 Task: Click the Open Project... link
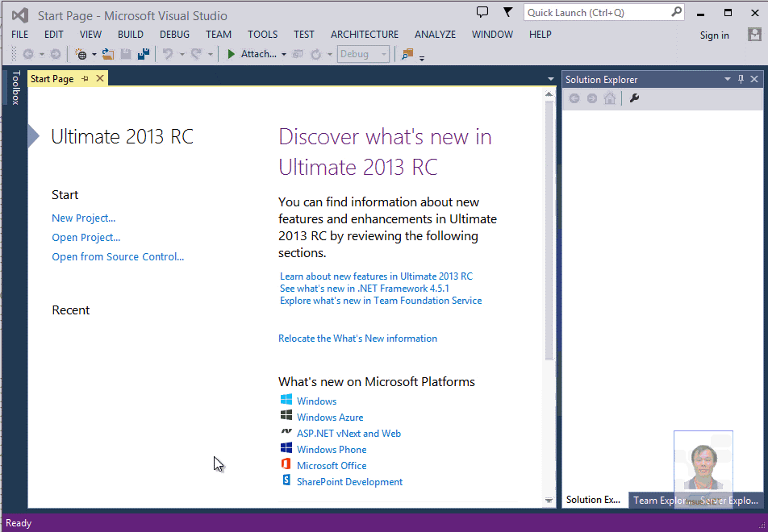tap(86, 237)
